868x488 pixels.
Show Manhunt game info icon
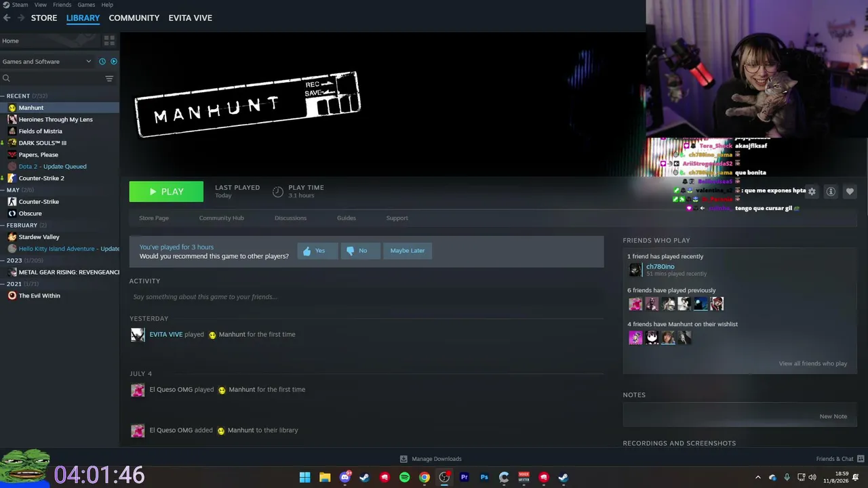831,192
